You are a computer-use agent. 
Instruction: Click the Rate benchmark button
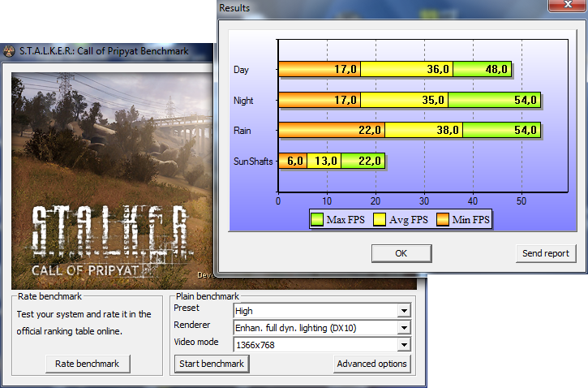88,364
